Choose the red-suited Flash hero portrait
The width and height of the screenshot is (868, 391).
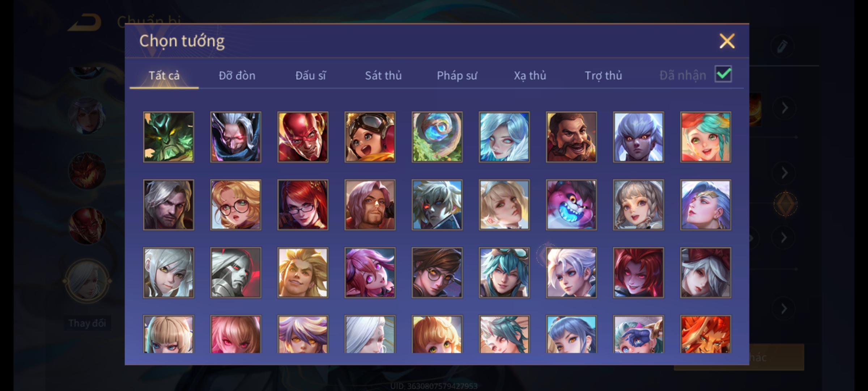tap(303, 137)
